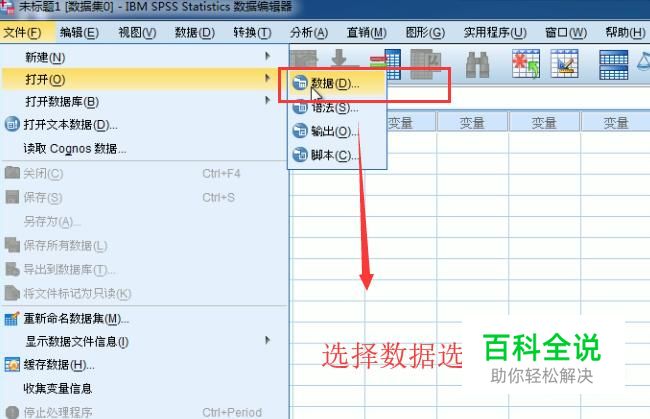Viewport: 650px width, 419px height.
Task: Click the 重新命名数据集 table icon
Action: 12,318
